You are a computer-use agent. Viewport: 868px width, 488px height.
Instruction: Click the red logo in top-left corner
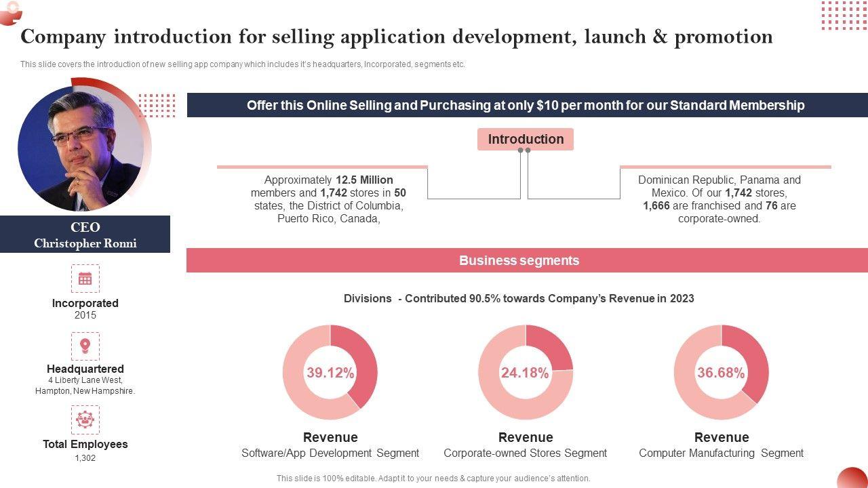tap(10, 12)
